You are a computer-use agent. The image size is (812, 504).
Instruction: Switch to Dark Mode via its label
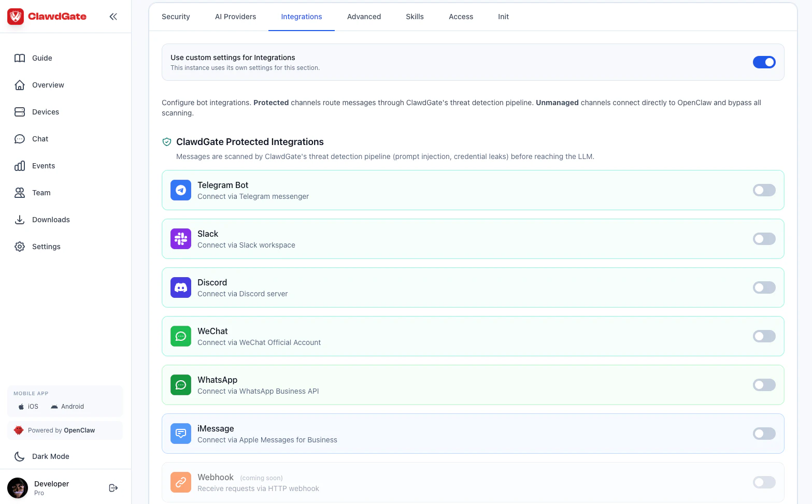click(51, 456)
